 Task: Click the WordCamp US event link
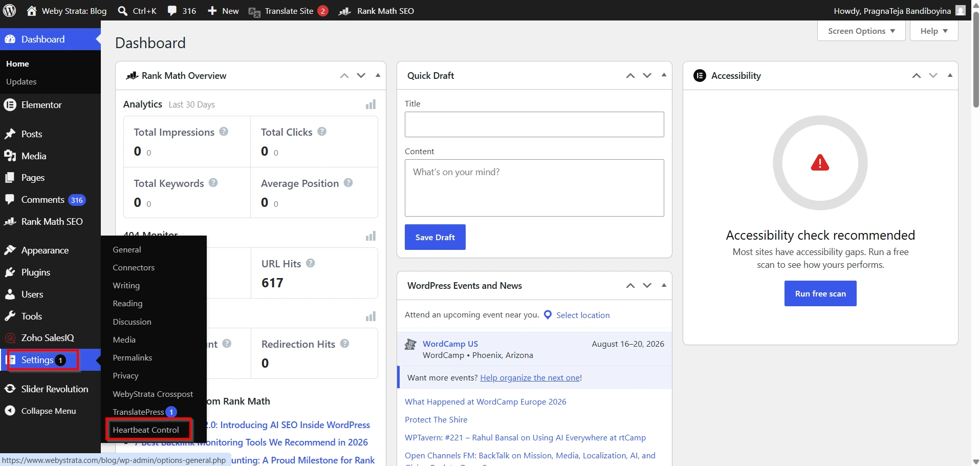450,344
